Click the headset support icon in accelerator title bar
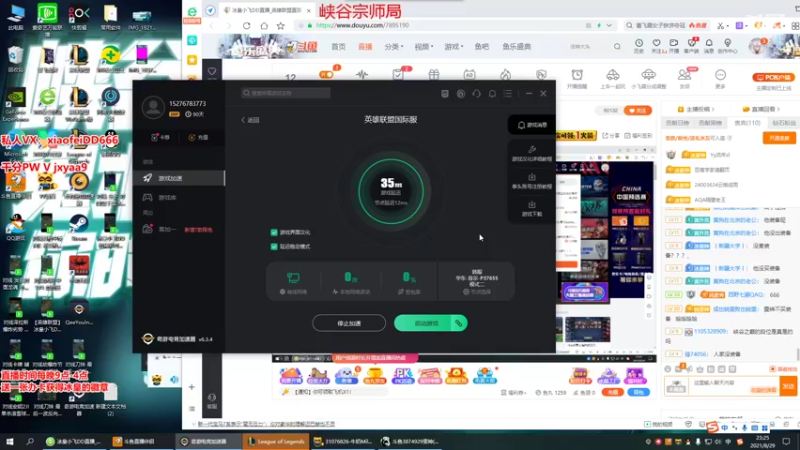Image resolution: width=800 pixels, height=450 pixels. 477,94
